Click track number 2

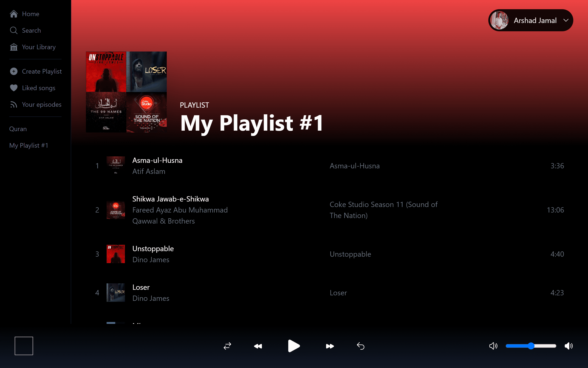[97, 210]
